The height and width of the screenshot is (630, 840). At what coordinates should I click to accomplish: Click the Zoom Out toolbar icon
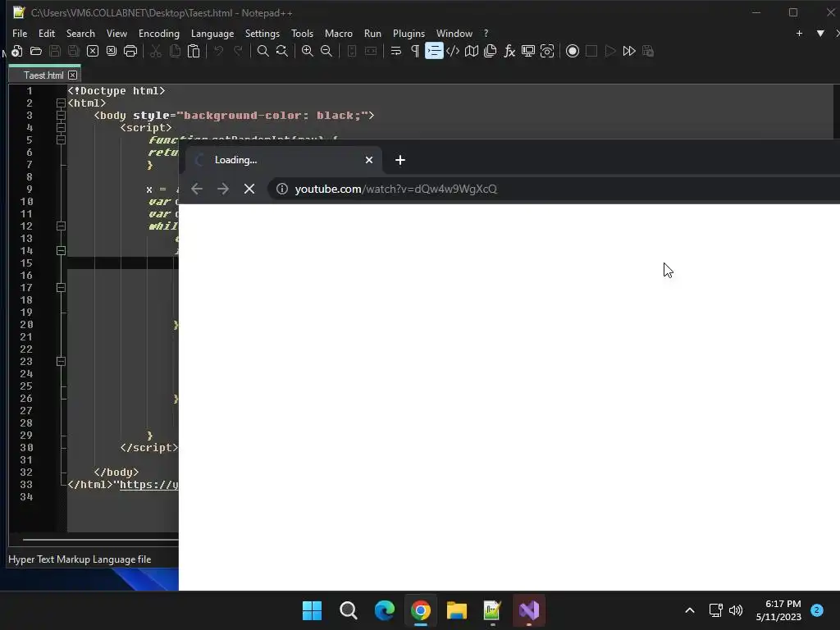click(x=326, y=51)
